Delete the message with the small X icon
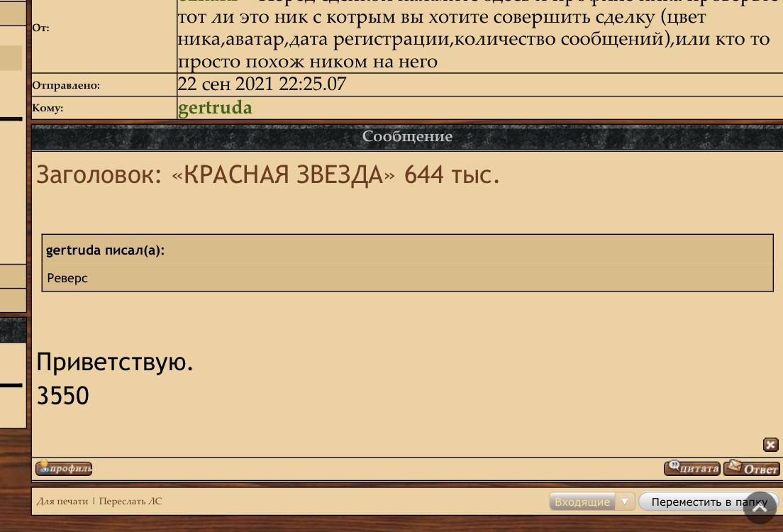Viewport: 783px width, 532px height. point(770,445)
